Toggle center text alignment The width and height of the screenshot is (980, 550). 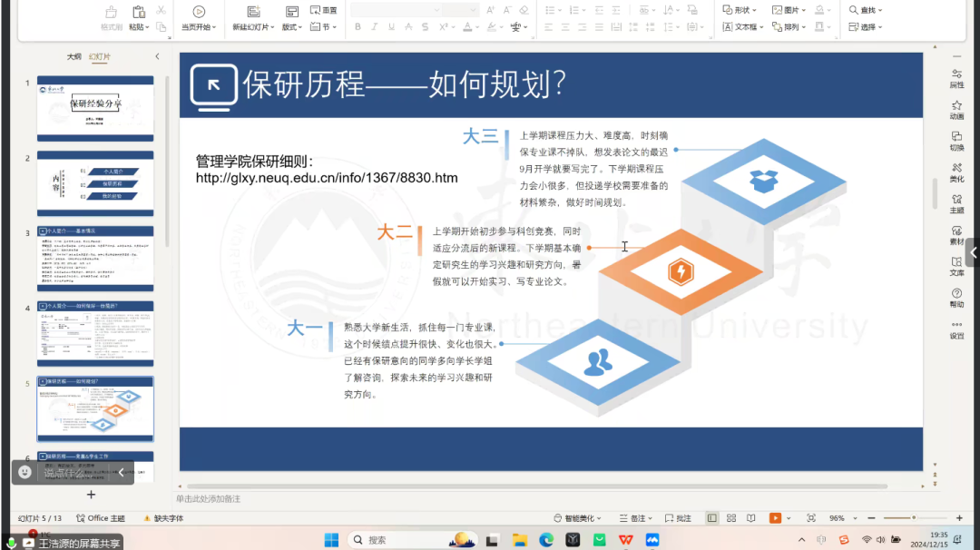click(x=565, y=27)
